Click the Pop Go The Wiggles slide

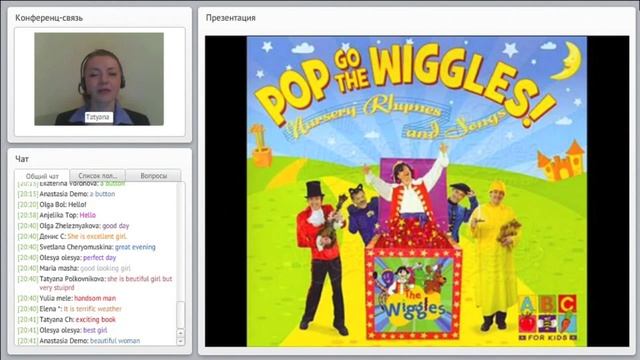[417, 191]
